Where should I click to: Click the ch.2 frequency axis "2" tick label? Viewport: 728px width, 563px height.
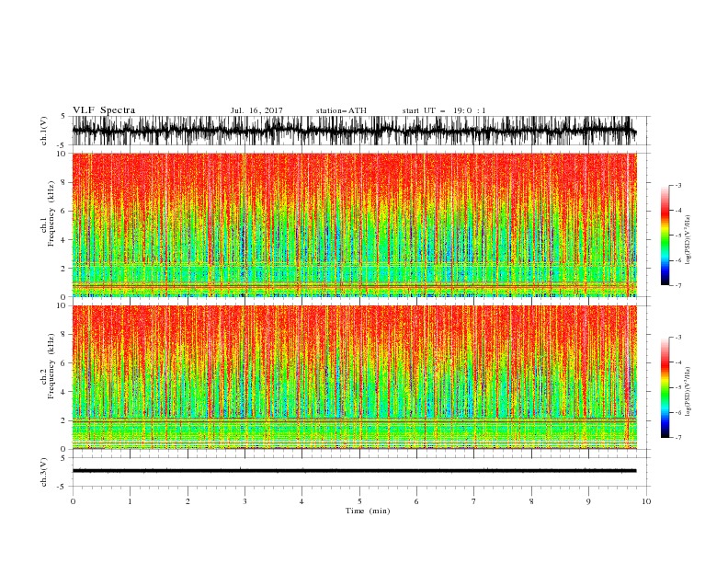click(x=64, y=420)
